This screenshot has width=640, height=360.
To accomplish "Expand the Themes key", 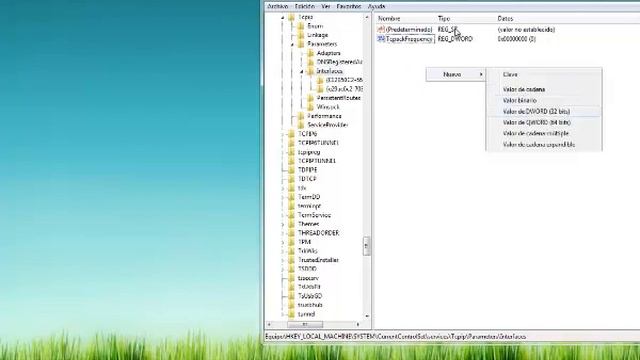I will 282,224.
